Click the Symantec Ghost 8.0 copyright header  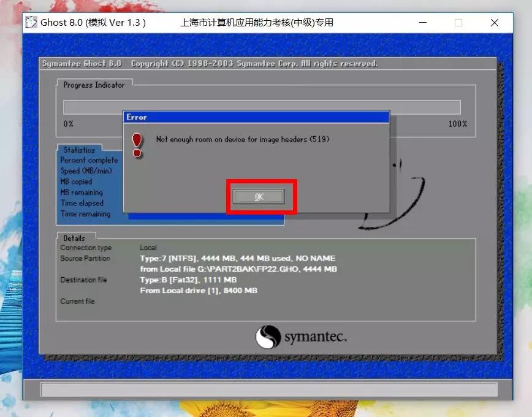click(x=210, y=64)
